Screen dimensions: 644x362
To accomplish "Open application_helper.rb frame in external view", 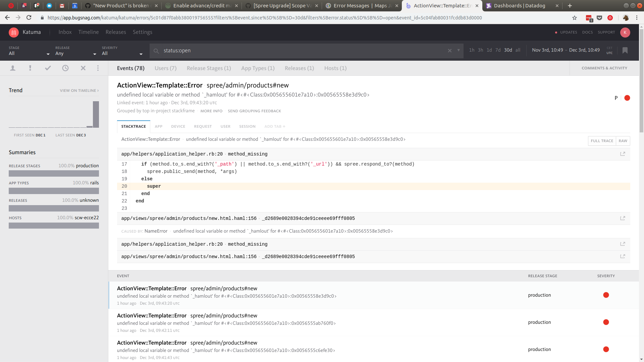I will pos(623,154).
